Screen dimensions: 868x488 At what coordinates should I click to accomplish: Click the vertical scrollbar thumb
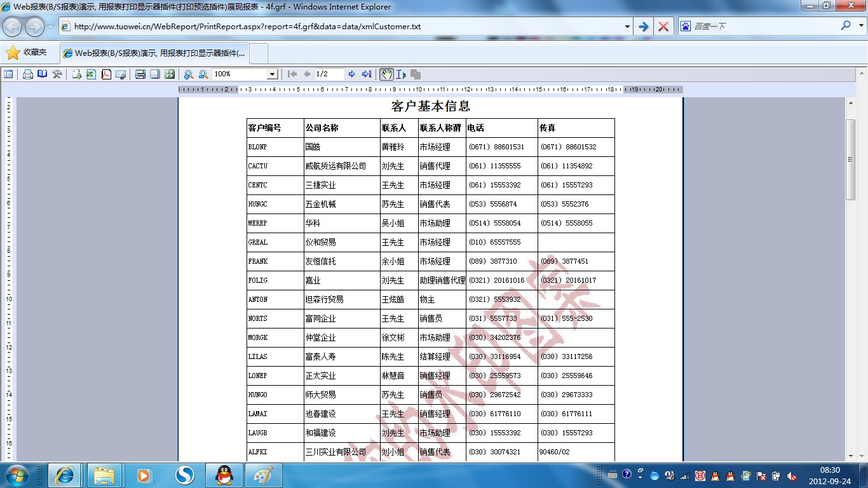tap(851, 159)
